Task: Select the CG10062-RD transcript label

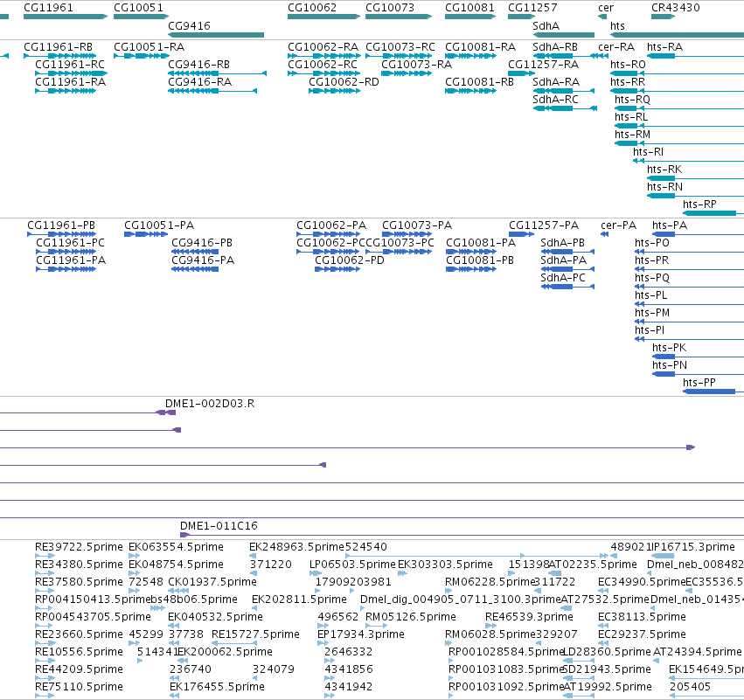Action: click(344, 82)
